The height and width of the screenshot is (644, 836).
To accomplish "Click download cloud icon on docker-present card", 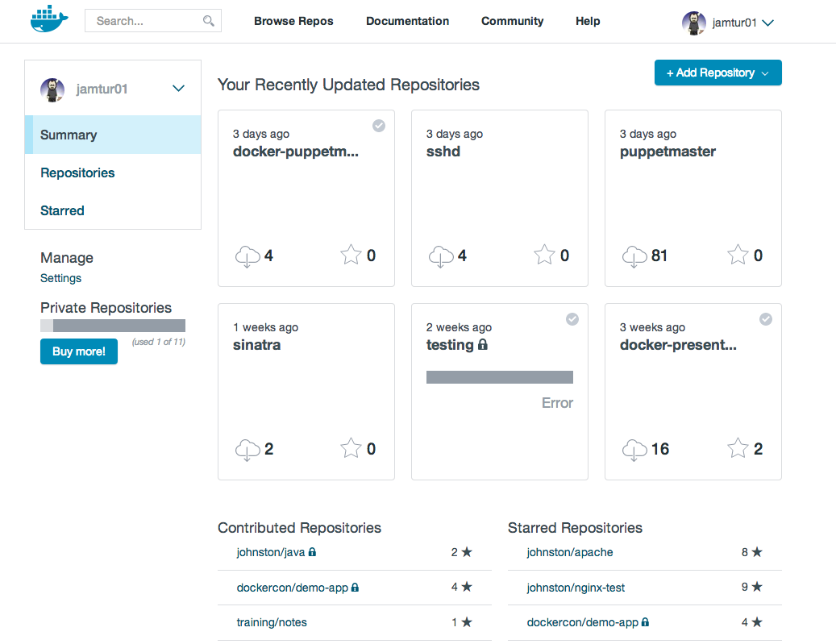I will (x=634, y=450).
